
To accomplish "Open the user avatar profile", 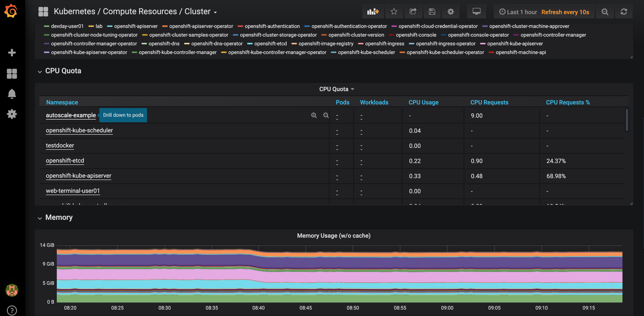I will [x=12, y=290].
